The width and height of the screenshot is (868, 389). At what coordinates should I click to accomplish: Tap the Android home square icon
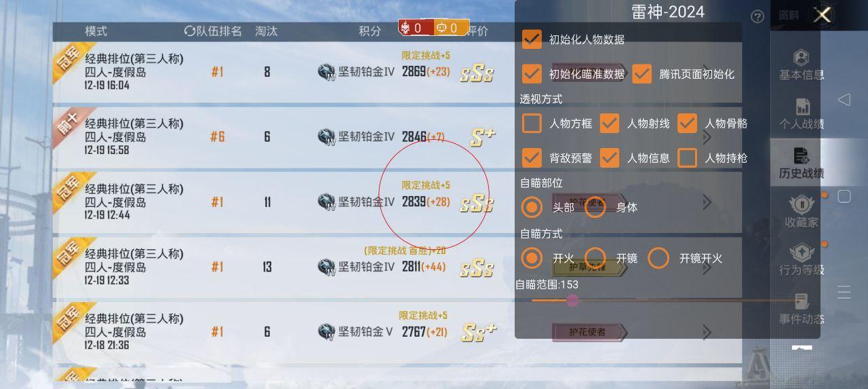[x=844, y=196]
